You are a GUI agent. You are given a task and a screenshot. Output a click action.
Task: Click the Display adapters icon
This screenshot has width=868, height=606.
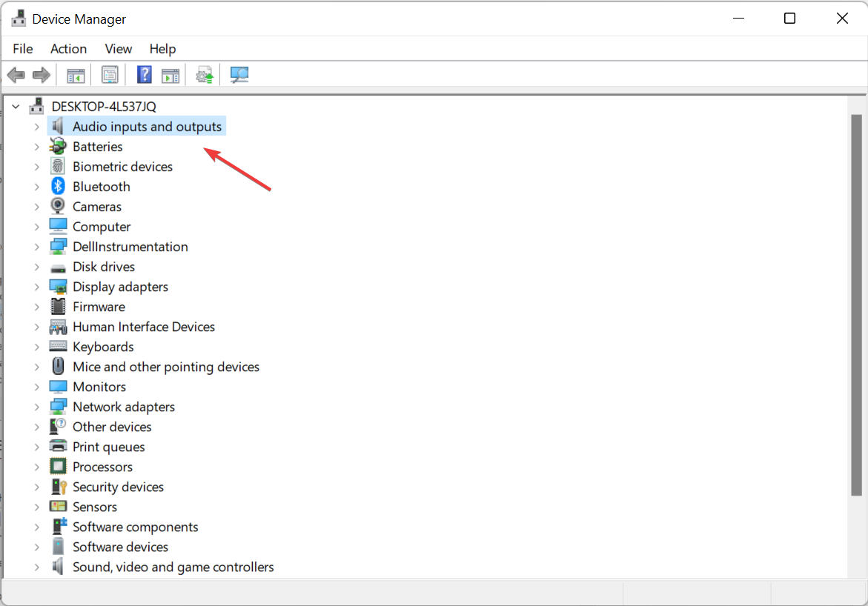click(x=58, y=287)
